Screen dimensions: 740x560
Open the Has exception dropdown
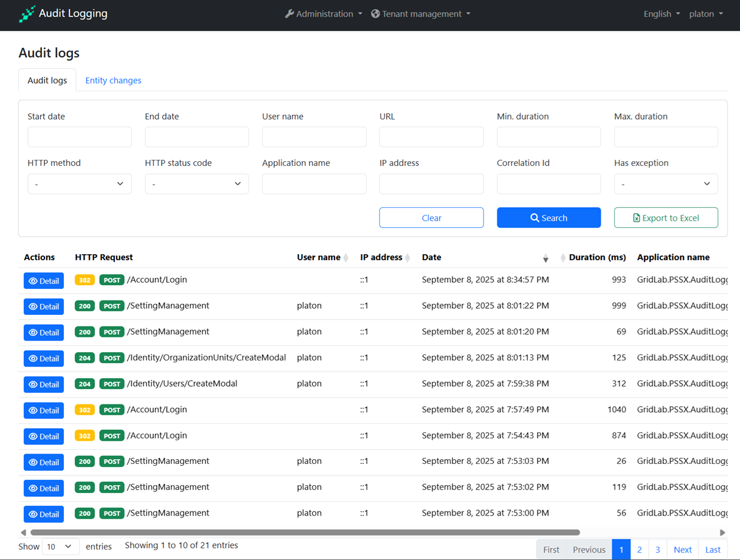[x=666, y=184]
